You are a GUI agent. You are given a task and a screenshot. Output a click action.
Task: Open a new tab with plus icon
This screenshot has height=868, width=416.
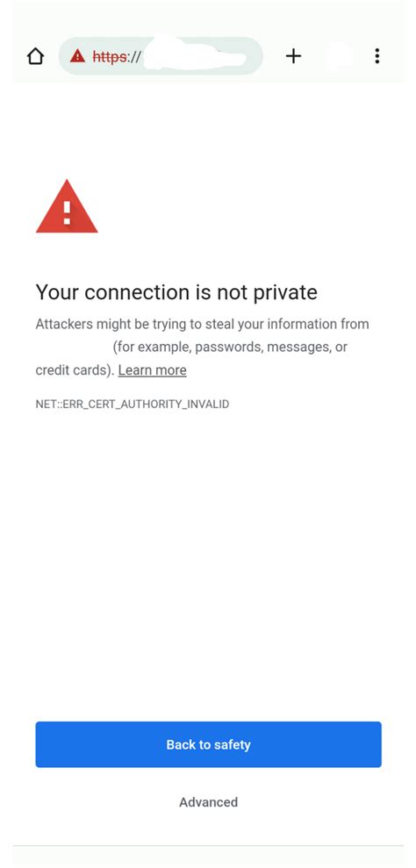coord(293,56)
